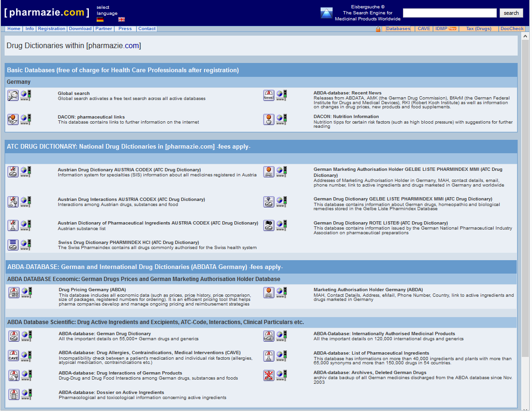
Task: Click the Eisbergsuche iceberg logo
Action: [x=327, y=13]
